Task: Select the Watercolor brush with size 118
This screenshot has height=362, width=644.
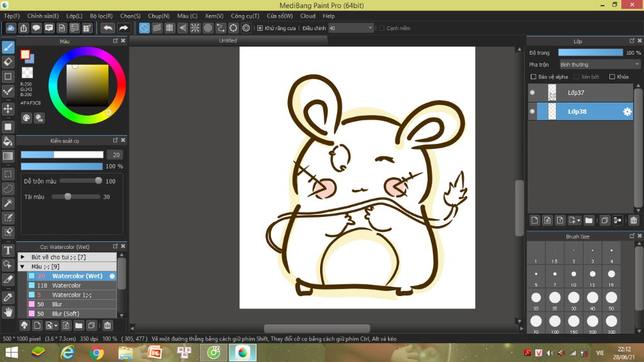Action: [72, 285]
